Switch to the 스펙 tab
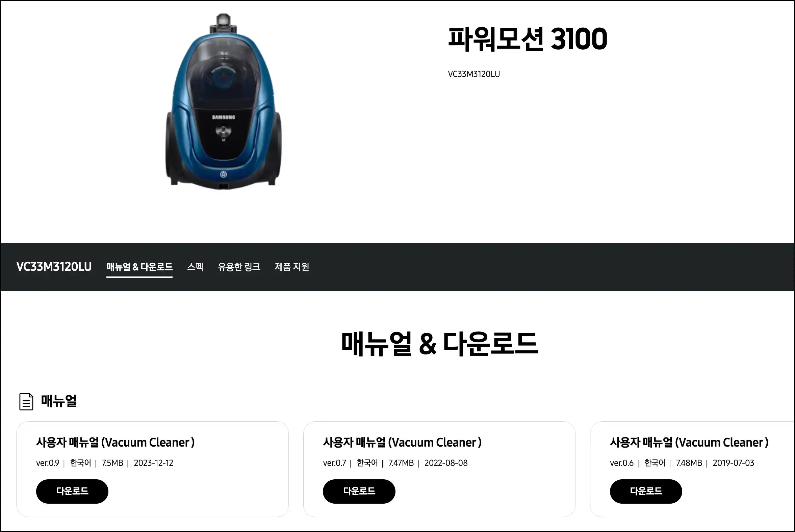This screenshot has width=795, height=532. click(x=195, y=267)
